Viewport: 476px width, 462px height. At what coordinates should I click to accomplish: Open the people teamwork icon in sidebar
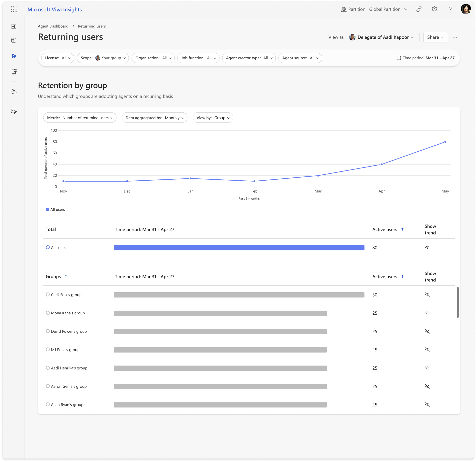[x=14, y=91]
